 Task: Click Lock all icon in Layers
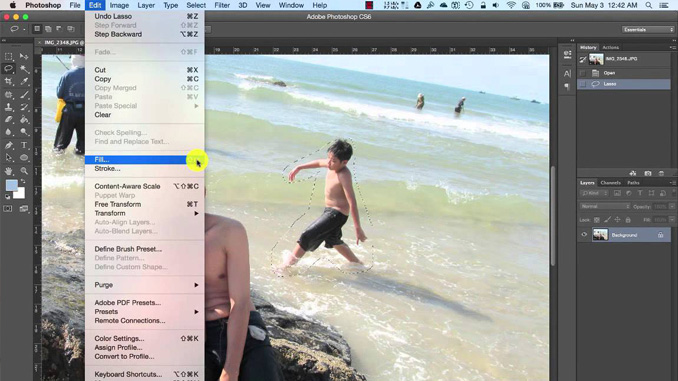click(x=628, y=220)
